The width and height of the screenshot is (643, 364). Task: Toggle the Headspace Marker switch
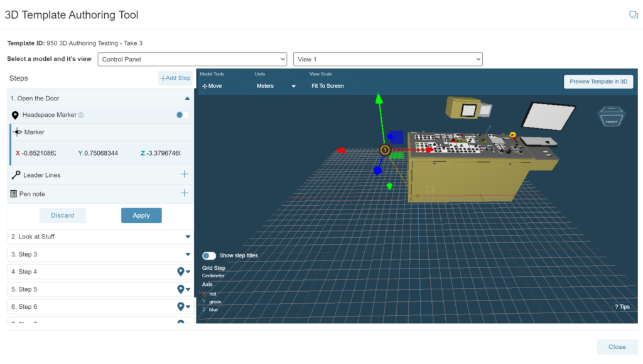click(x=183, y=115)
